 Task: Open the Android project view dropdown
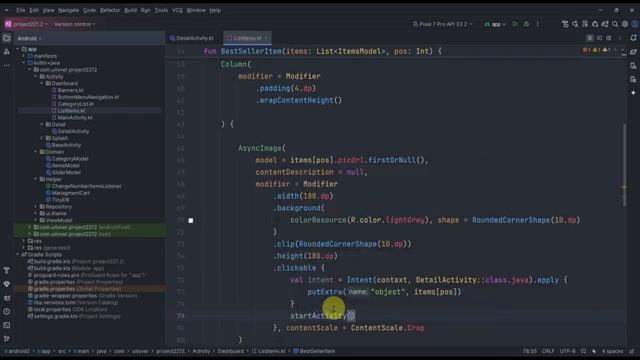(x=29, y=38)
